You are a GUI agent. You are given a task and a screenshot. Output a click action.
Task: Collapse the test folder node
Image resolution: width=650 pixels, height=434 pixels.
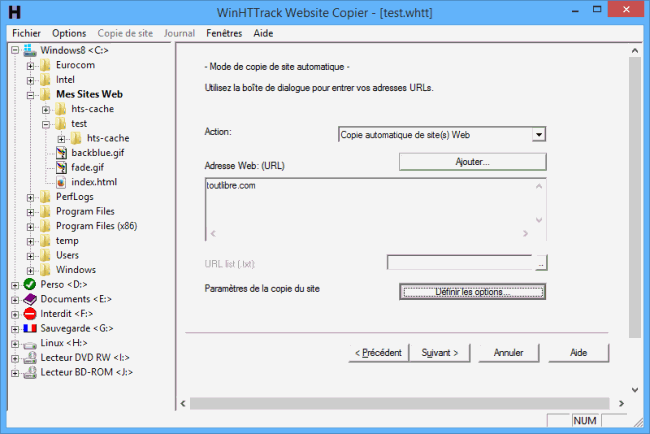tap(46, 124)
